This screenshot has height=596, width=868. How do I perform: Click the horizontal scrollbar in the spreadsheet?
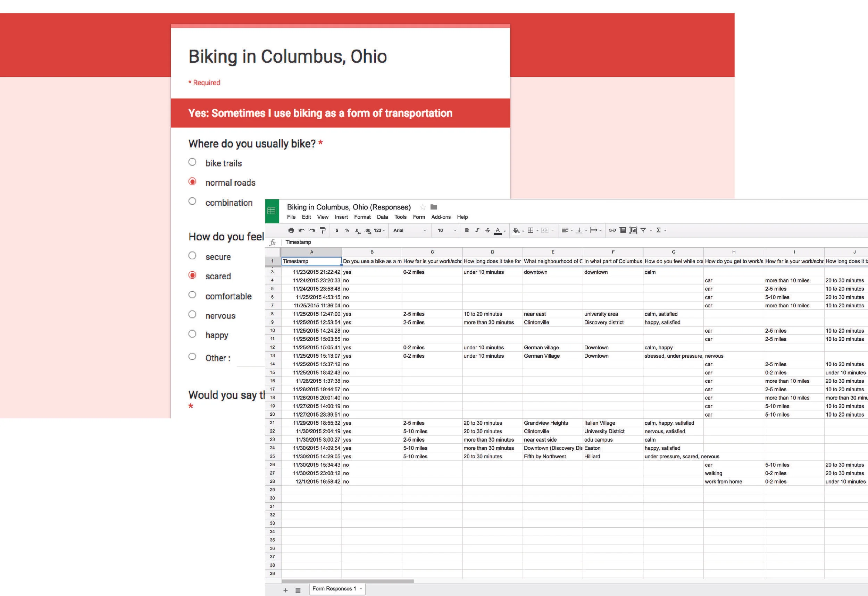coord(348,581)
